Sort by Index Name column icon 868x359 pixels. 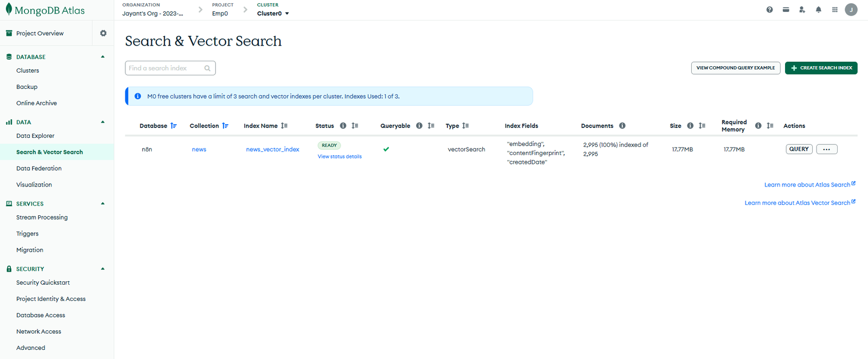pyautogui.click(x=284, y=126)
